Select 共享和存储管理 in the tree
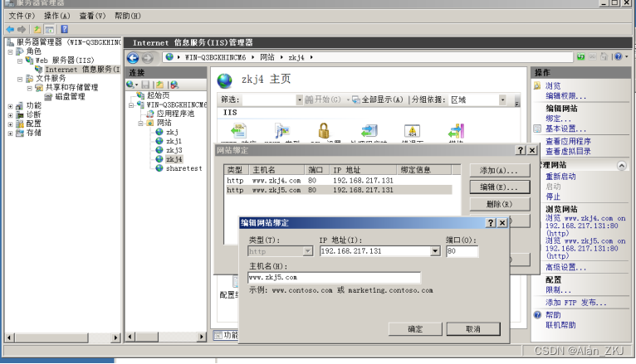The image size is (636, 364). 71,87
